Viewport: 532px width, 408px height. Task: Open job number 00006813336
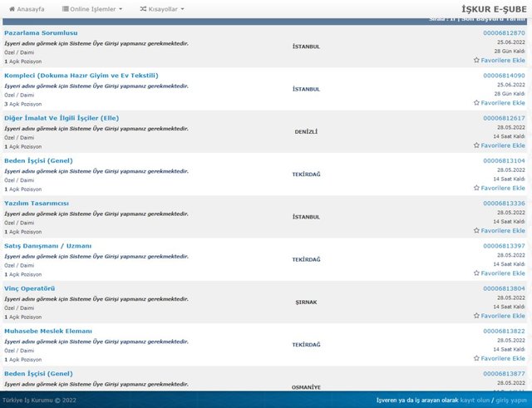tap(504, 203)
